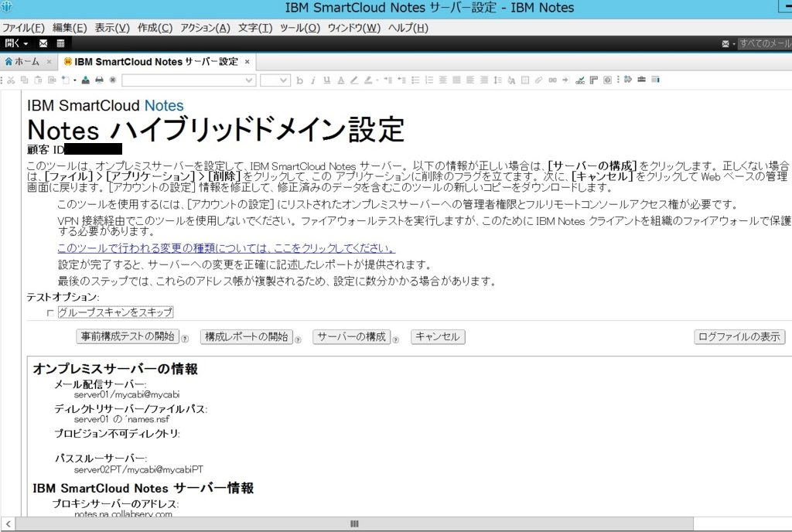Viewport: 792px width, 532px height.
Task: Click the insert table icon
Action: (x=525, y=80)
